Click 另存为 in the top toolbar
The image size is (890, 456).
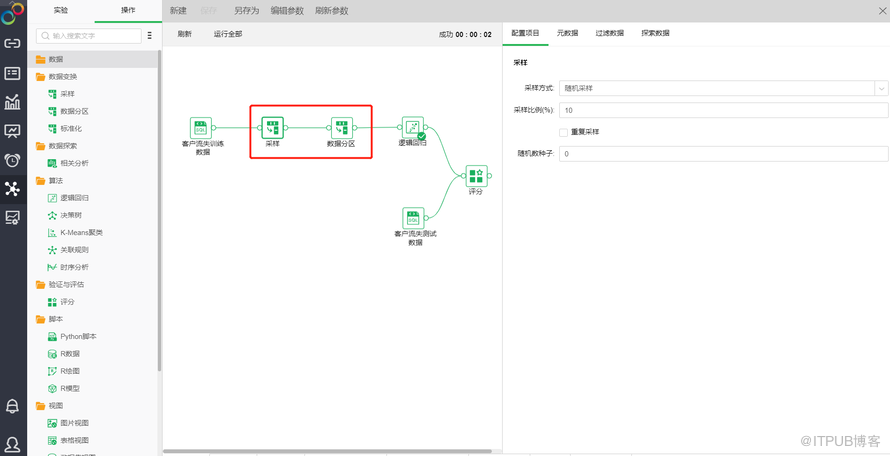tap(246, 11)
